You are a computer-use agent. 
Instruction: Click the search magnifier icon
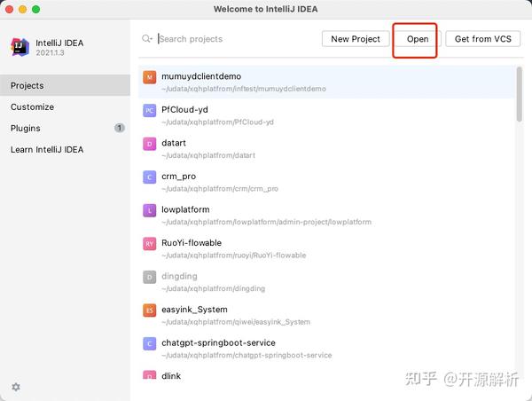(x=147, y=39)
